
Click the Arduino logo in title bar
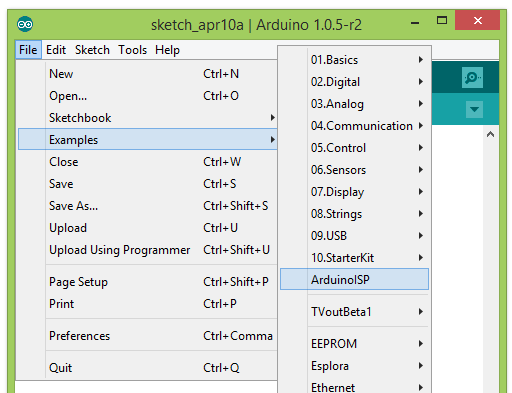click(25, 24)
